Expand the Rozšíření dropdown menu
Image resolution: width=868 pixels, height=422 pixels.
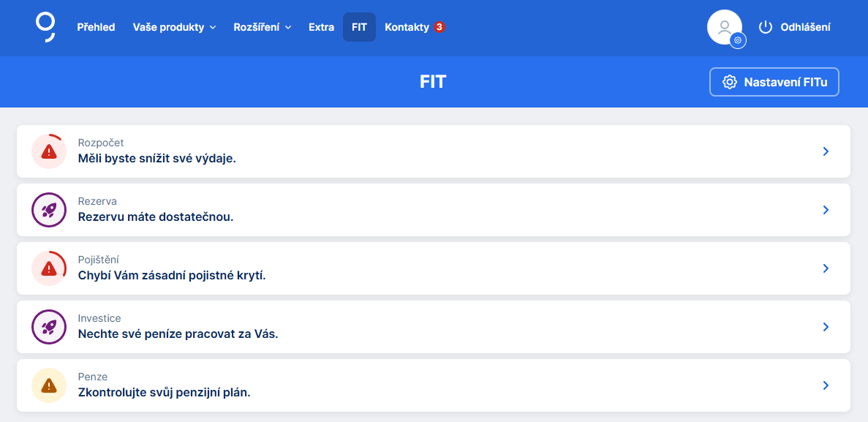pos(262,27)
